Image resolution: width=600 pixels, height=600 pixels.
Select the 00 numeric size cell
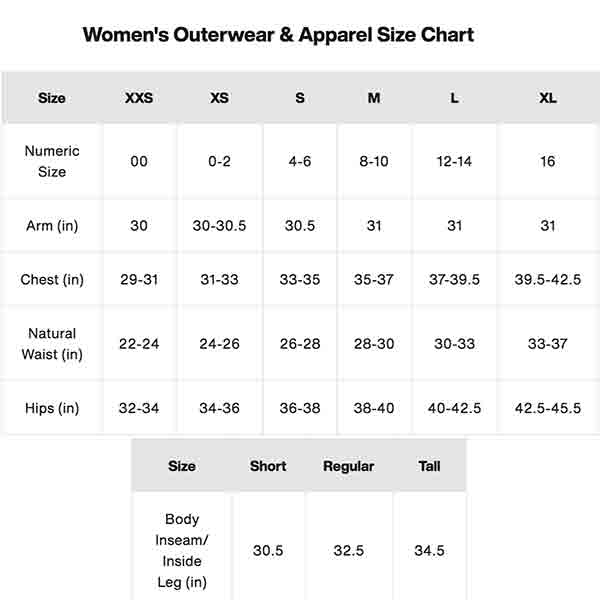tap(139, 161)
